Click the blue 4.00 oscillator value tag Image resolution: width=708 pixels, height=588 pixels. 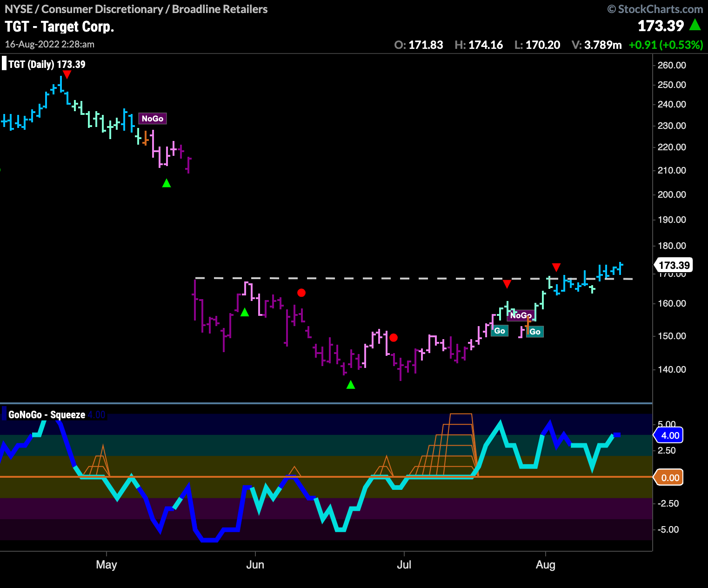point(670,435)
